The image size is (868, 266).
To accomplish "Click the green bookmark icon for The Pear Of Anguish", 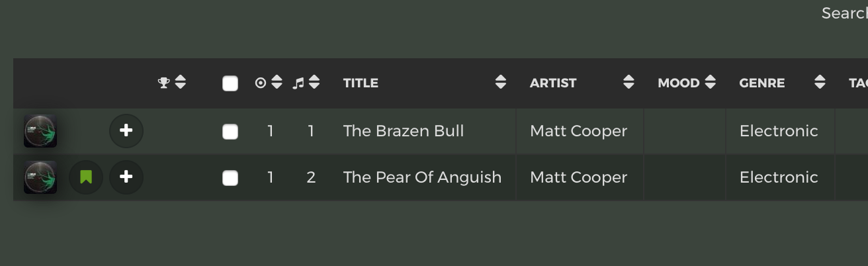I will [x=86, y=177].
